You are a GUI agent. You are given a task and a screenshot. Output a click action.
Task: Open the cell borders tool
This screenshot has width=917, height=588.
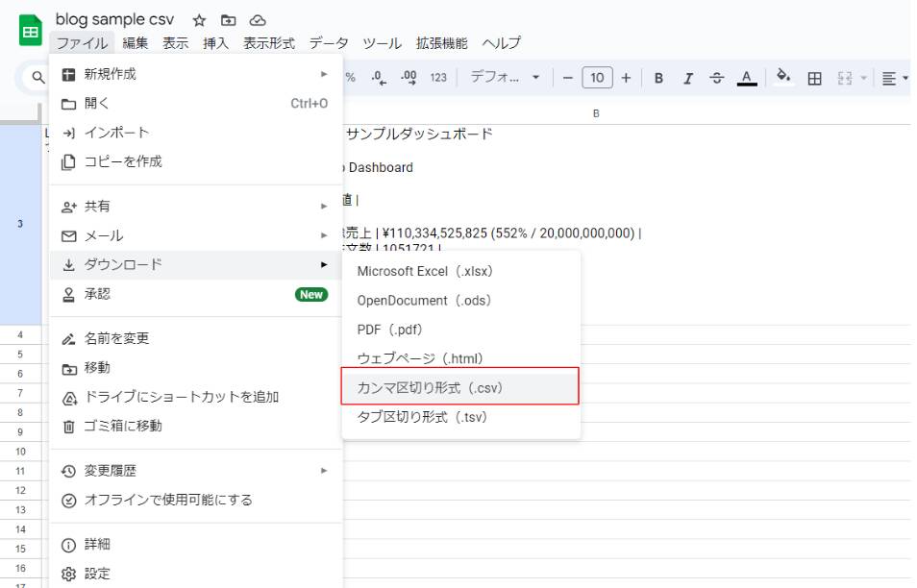click(814, 78)
